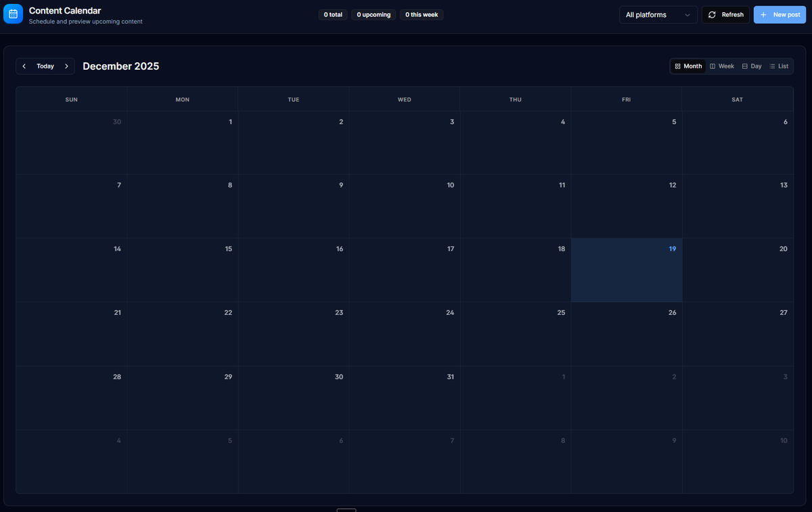Click the MON column header

[x=183, y=100]
